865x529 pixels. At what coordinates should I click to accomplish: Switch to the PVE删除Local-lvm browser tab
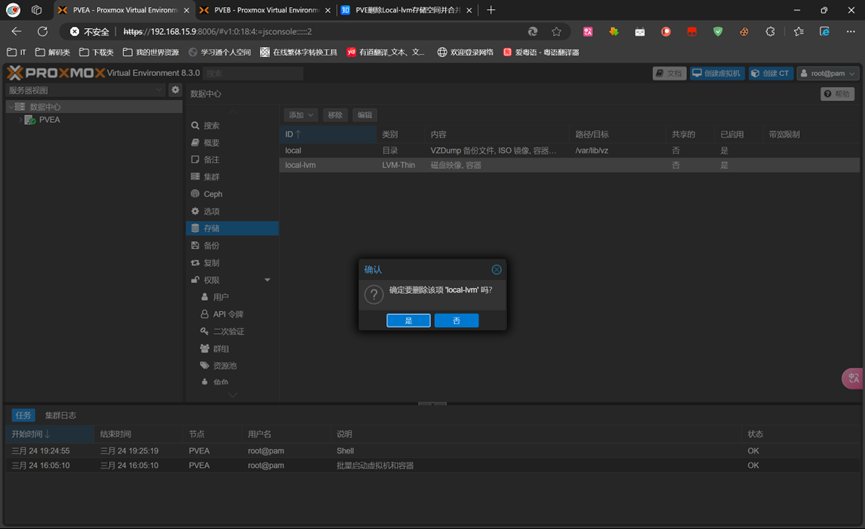(407, 10)
